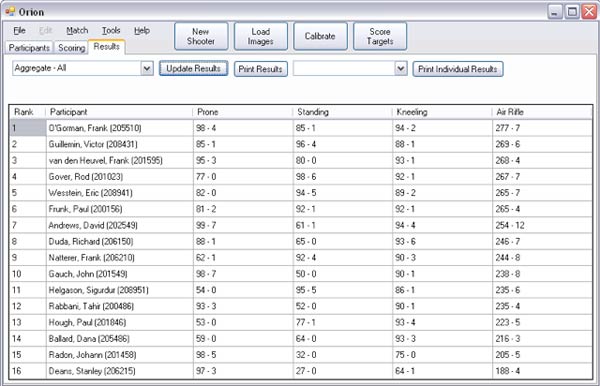600x386 pixels.
Task: Open the File menu
Action: click(20, 31)
